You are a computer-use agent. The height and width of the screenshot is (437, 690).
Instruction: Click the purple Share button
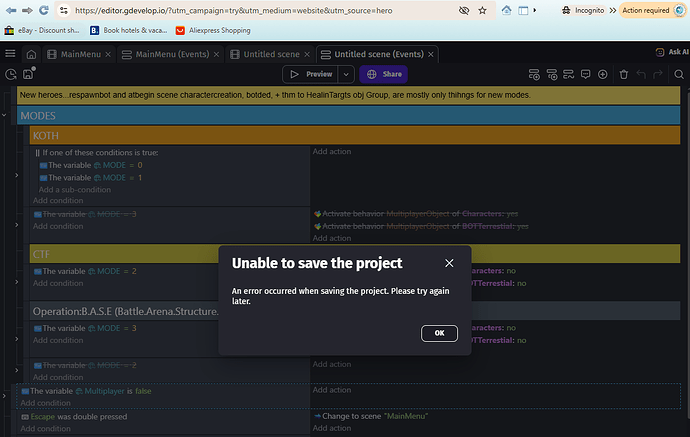(383, 74)
